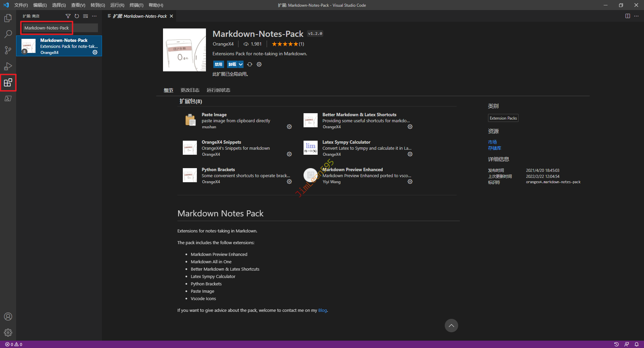Screen dimensions: 644x348
Task: Click the notifications bell in status bar
Action: click(x=636, y=344)
